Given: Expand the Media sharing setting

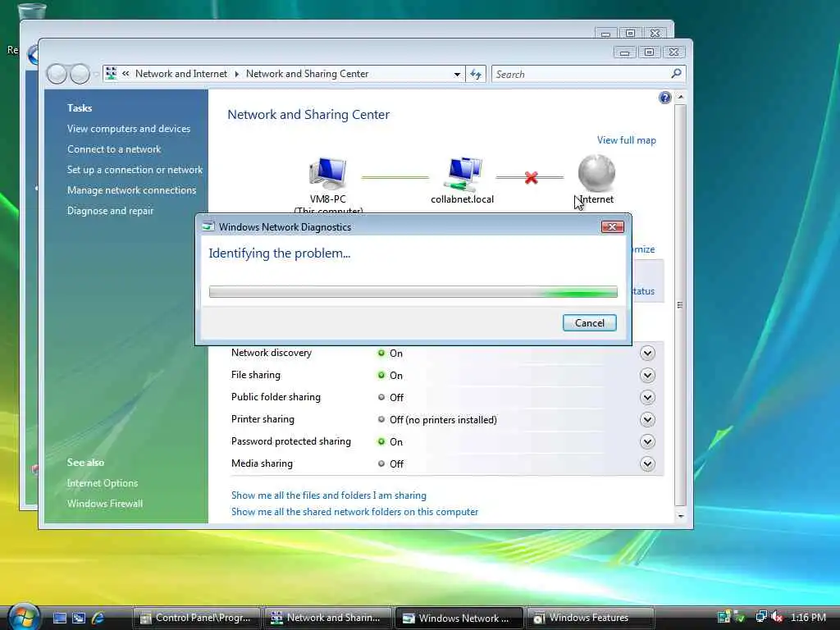Looking at the screenshot, I should click(x=647, y=464).
